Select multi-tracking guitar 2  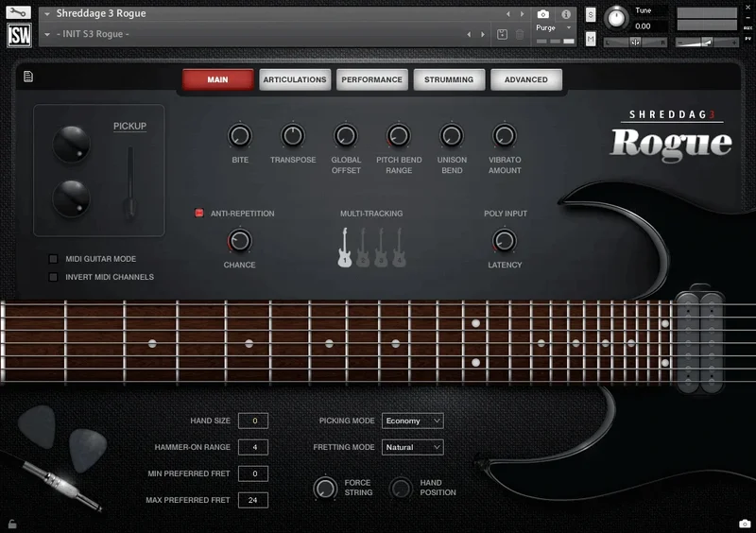pos(363,248)
